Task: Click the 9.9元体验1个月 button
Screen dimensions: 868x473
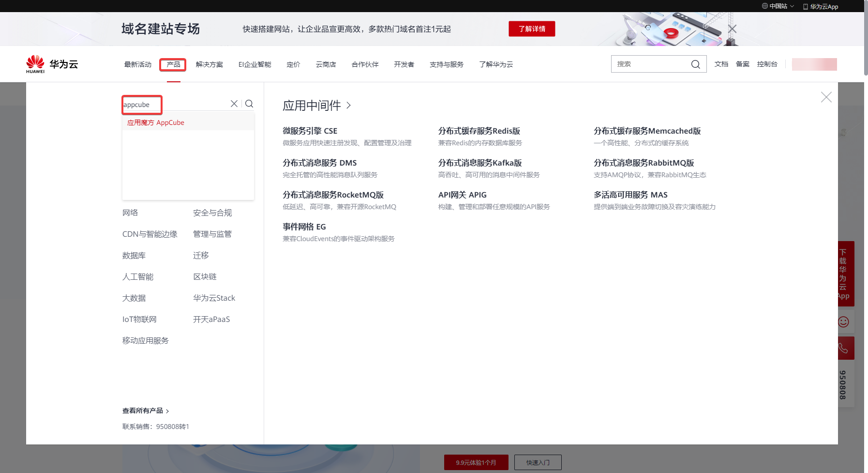Action: coord(476,462)
